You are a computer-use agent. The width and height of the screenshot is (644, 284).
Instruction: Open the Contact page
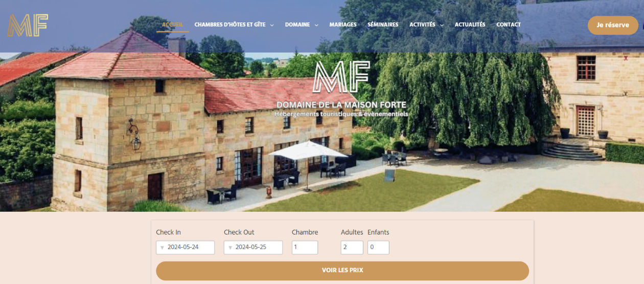pos(509,25)
